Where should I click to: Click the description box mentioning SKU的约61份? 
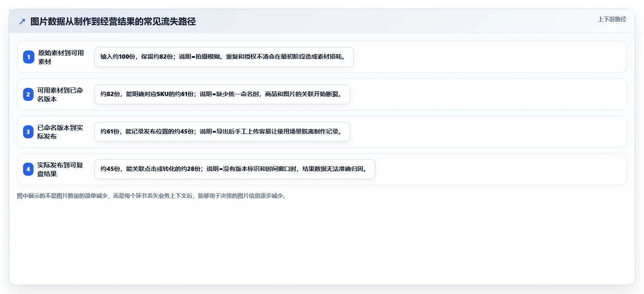pos(222,94)
